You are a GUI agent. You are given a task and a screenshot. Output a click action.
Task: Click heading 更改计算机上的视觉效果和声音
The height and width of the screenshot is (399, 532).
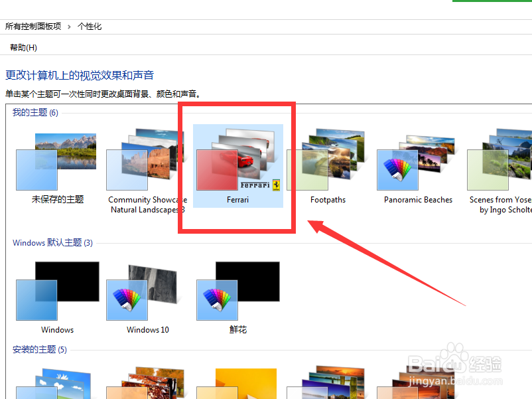[x=80, y=76]
